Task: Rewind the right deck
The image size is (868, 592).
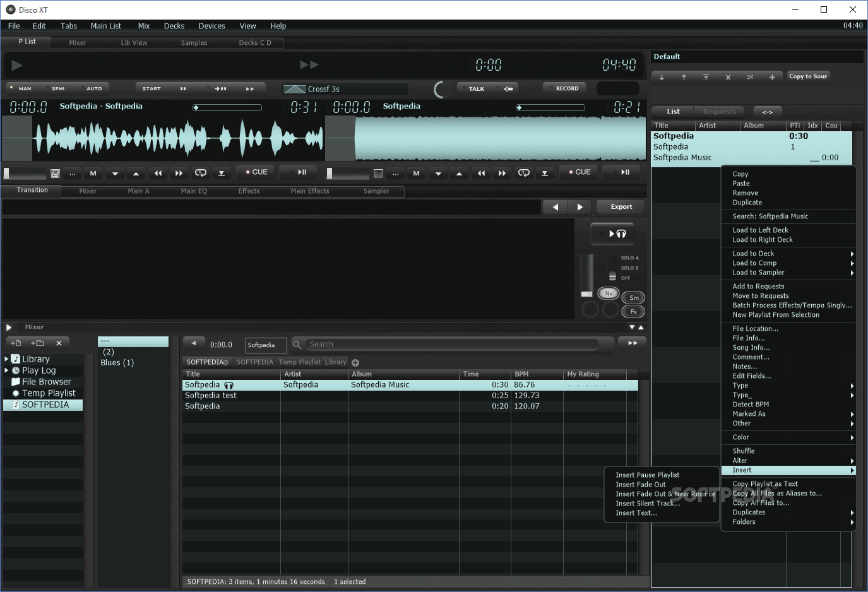Action: click(481, 173)
